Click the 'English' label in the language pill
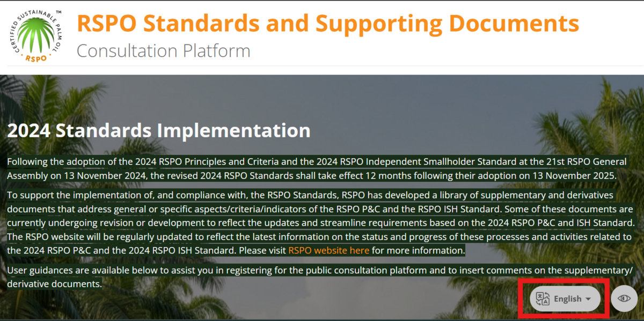644x321 pixels. click(567, 298)
